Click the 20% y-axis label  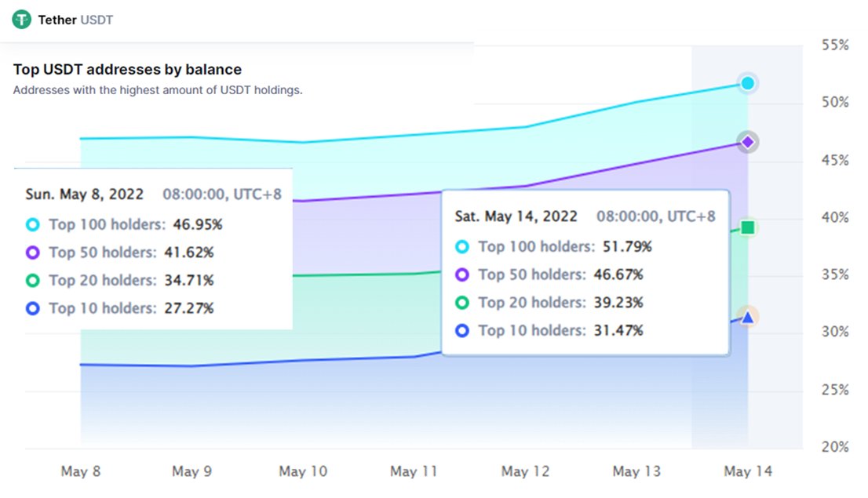835,447
